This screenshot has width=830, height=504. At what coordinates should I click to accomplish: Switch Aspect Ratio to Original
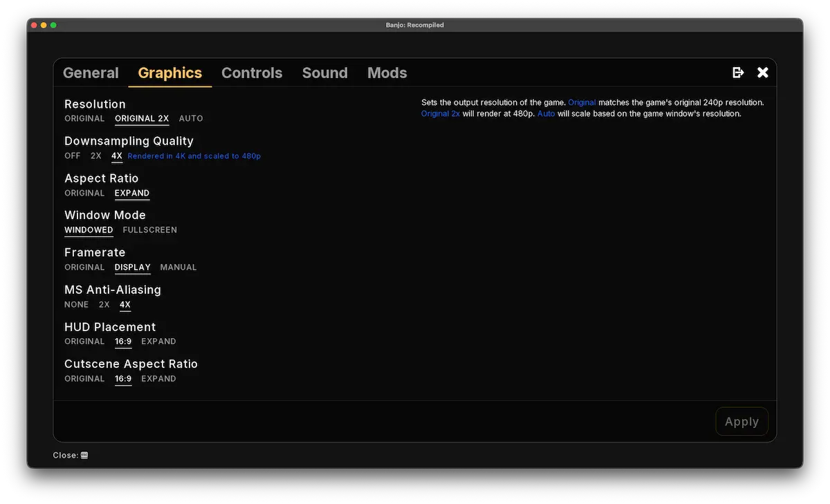pyautogui.click(x=84, y=193)
